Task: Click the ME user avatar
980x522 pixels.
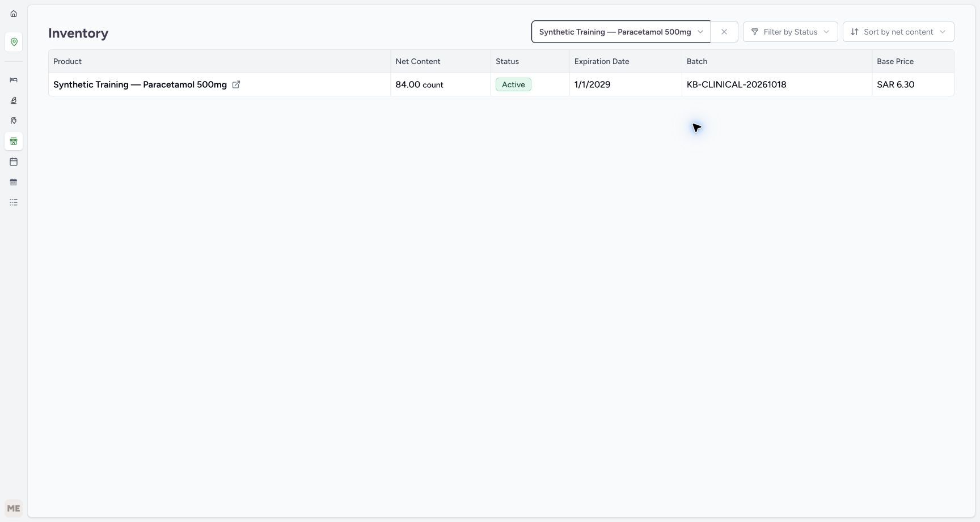Action: (x=14, y=508)
